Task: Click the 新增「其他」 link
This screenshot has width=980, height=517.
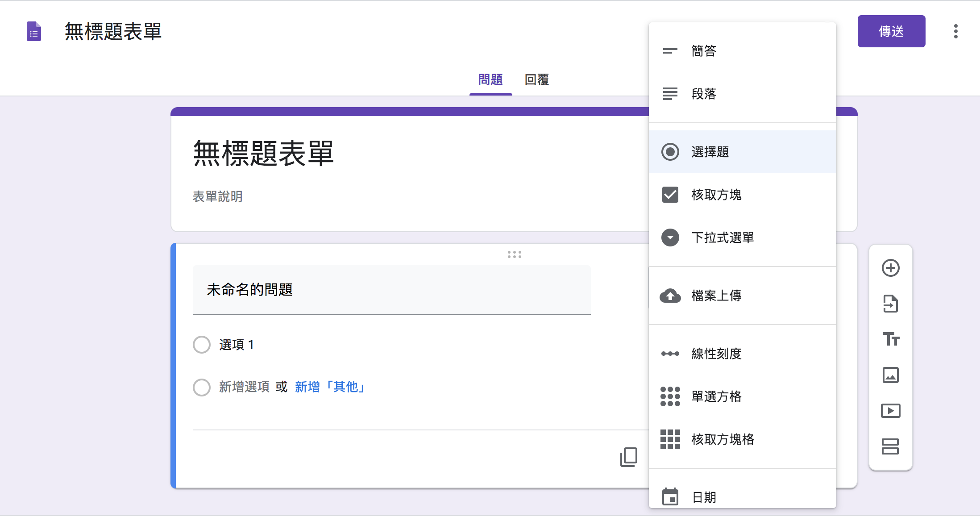Action: click(329, 387)
